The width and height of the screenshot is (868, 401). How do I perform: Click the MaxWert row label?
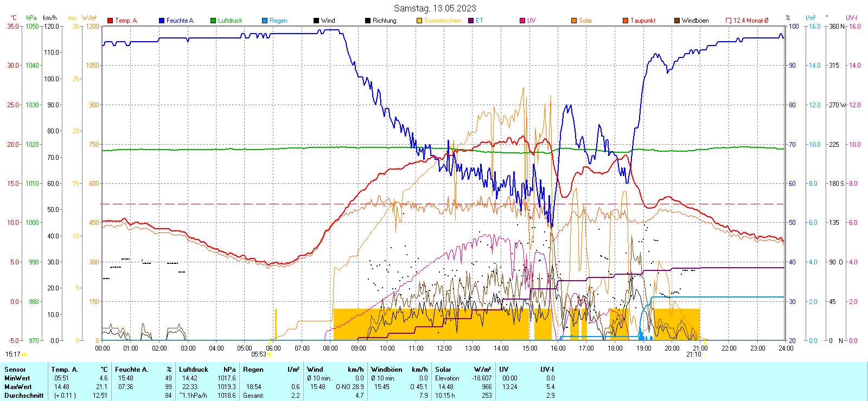(x=18, y=387)
